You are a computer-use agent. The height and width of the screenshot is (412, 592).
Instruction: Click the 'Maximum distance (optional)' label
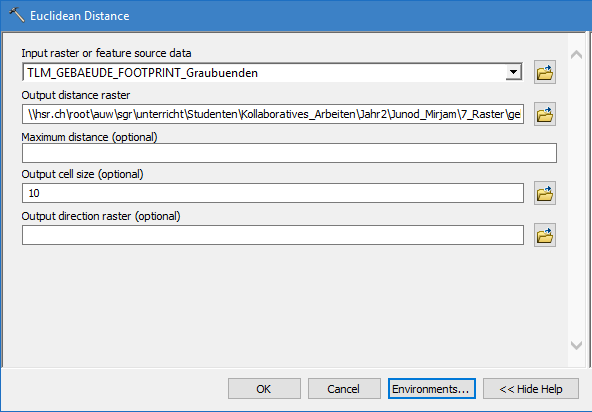(x=89, y=137)
